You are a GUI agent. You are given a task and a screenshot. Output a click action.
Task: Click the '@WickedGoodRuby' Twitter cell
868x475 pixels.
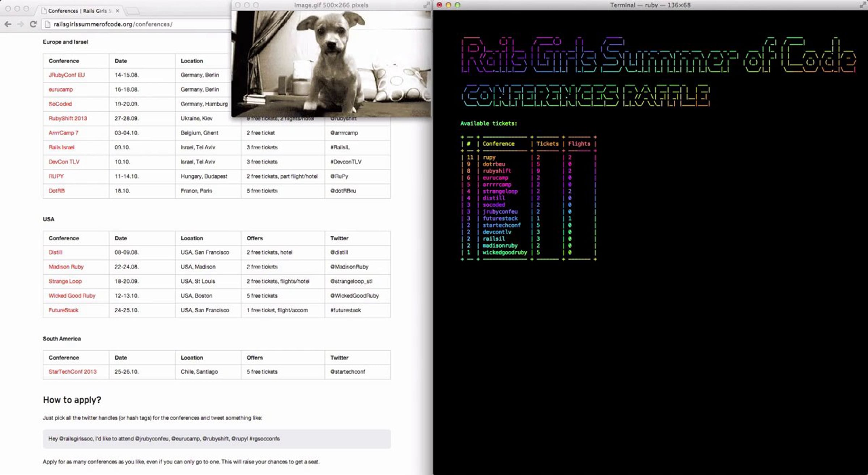(357, 296)
